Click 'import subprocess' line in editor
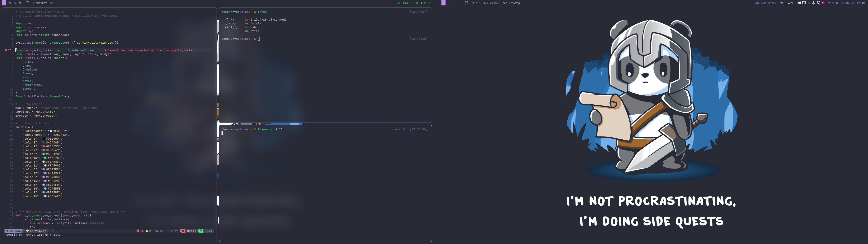Viewport: 868px width, 244px height. [x=31, y=27]
